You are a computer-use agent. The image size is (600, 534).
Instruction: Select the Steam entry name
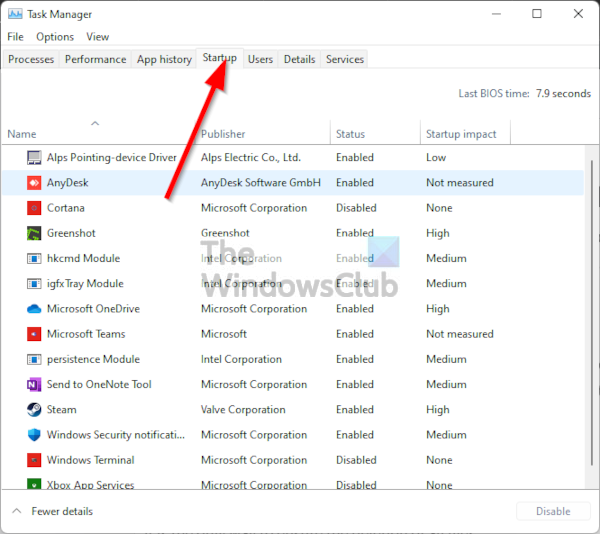(61, 410)
